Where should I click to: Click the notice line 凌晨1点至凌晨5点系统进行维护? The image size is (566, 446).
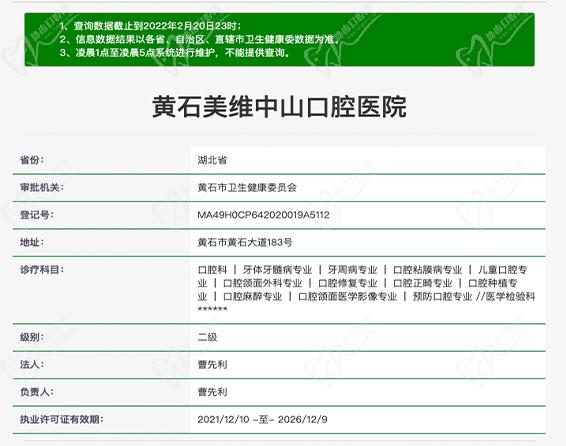tap(175, 53)
